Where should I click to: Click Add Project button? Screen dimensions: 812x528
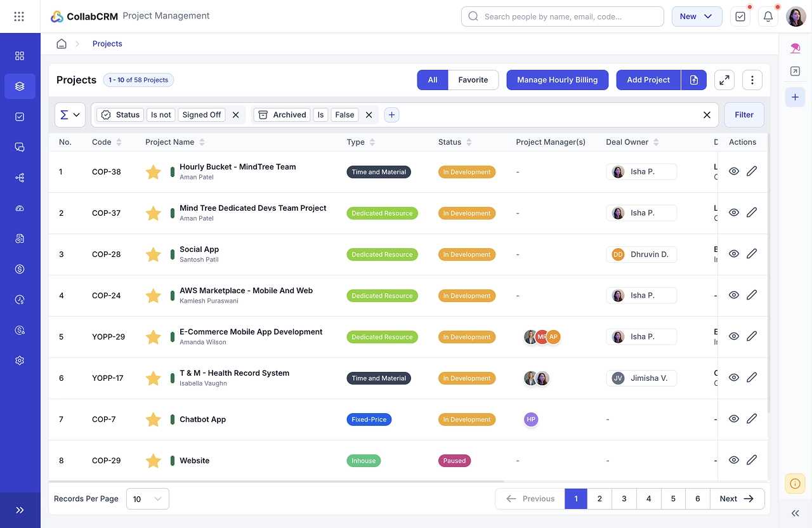point(648,80)
